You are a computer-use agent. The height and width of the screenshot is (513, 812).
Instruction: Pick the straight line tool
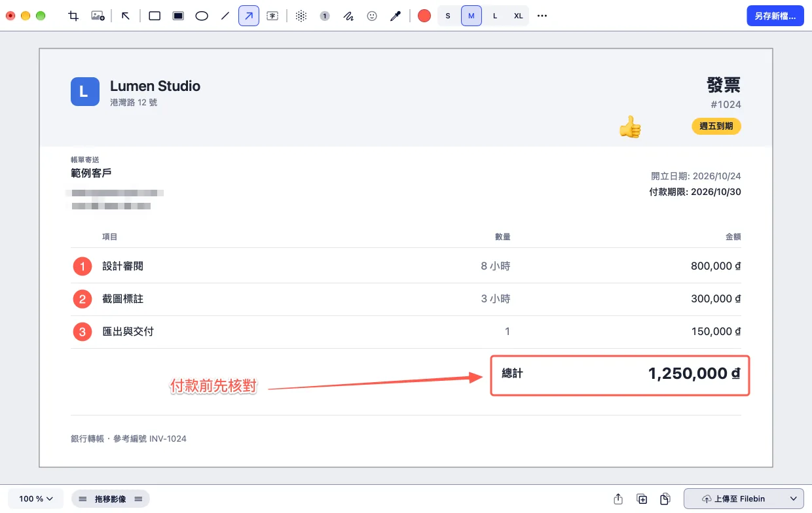pos(225,16)
